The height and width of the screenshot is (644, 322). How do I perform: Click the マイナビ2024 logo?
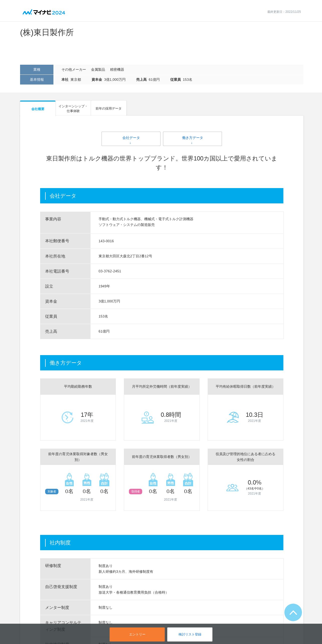point(44,12)
